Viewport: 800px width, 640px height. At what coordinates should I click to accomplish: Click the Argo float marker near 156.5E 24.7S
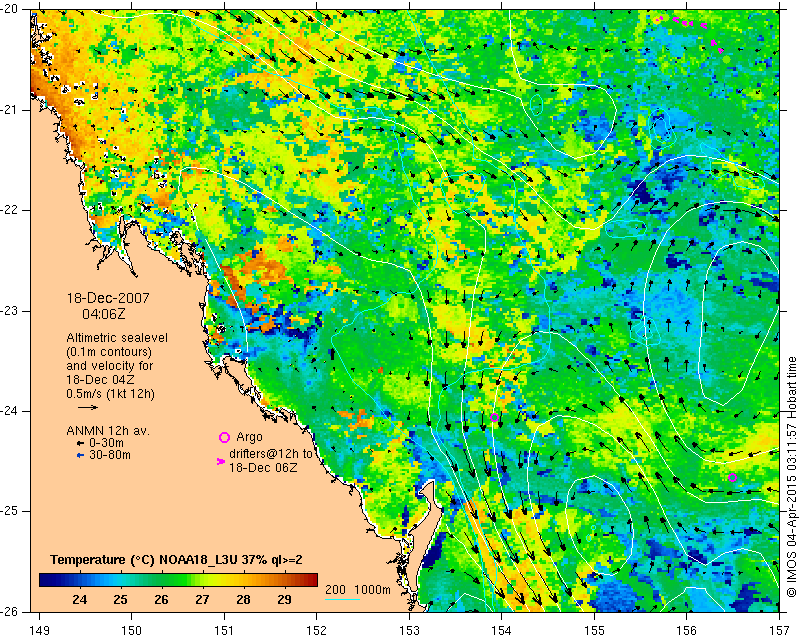[x=733, y=478]
